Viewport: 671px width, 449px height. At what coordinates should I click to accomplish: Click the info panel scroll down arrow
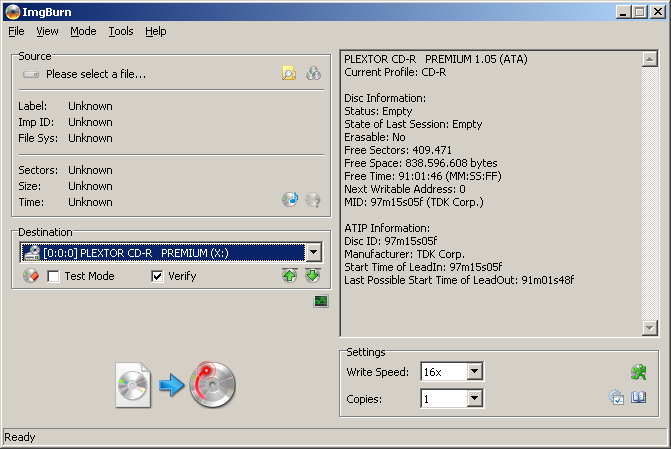click(x=650, y=328)
